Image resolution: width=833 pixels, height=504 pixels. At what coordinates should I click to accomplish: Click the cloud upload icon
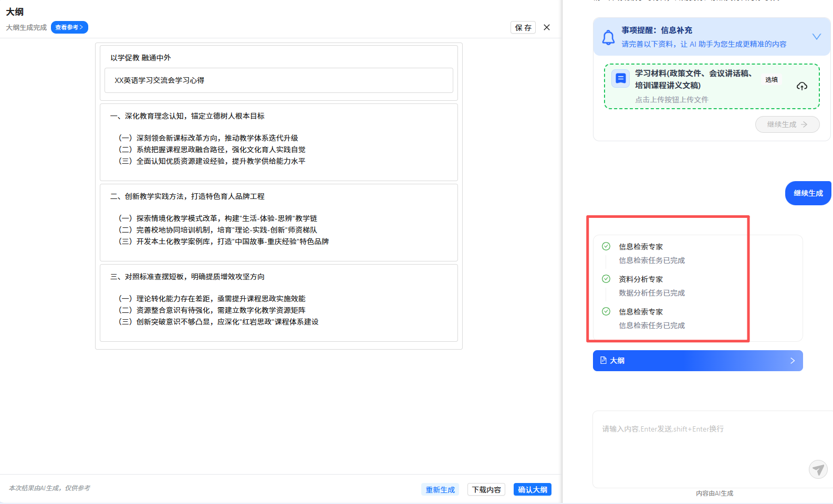(x=801, y=86)
